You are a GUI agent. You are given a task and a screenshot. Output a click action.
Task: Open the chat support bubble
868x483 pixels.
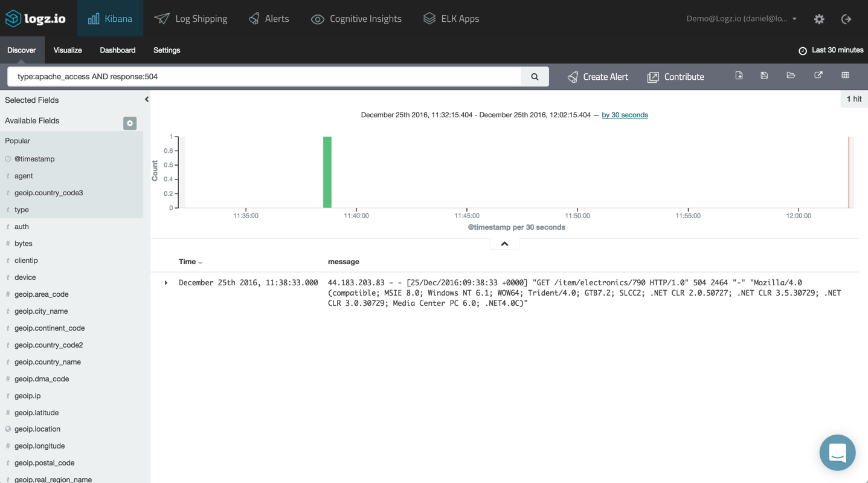(x=837, y=452)
